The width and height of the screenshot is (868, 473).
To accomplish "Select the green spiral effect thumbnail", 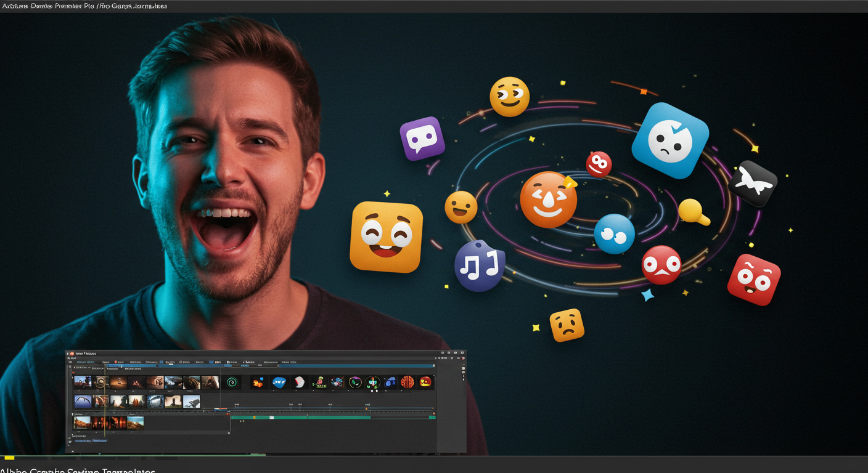I will (x=232, y=382).
